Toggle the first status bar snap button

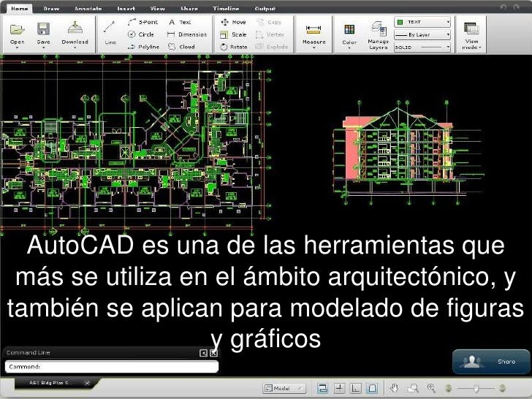[322, 388]
